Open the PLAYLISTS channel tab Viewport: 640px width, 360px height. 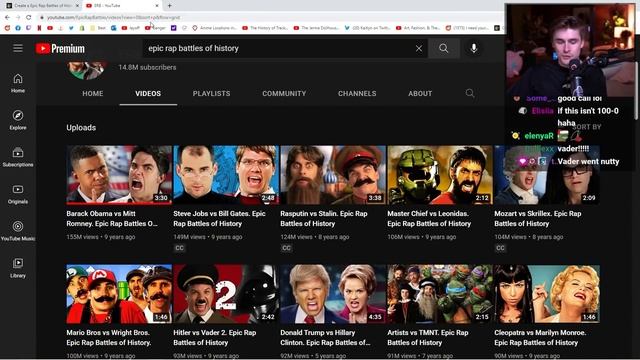[x=211, y=93]
